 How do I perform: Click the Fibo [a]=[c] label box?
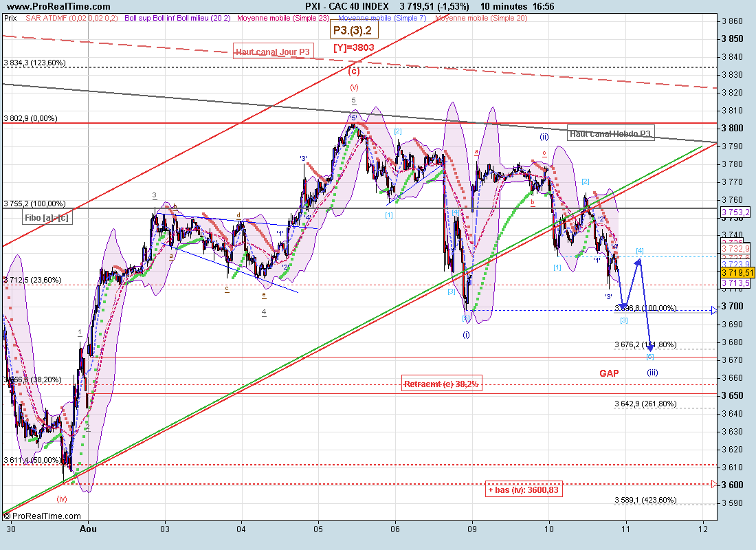point(46,217)
